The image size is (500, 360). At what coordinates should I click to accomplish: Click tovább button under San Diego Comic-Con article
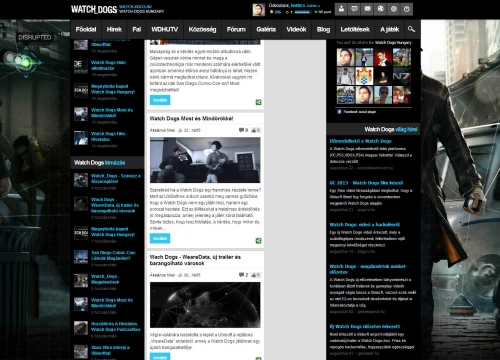tap(160, 100)
